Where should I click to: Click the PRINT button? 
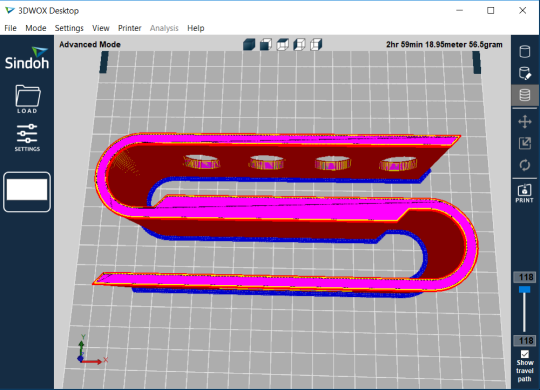525,193
